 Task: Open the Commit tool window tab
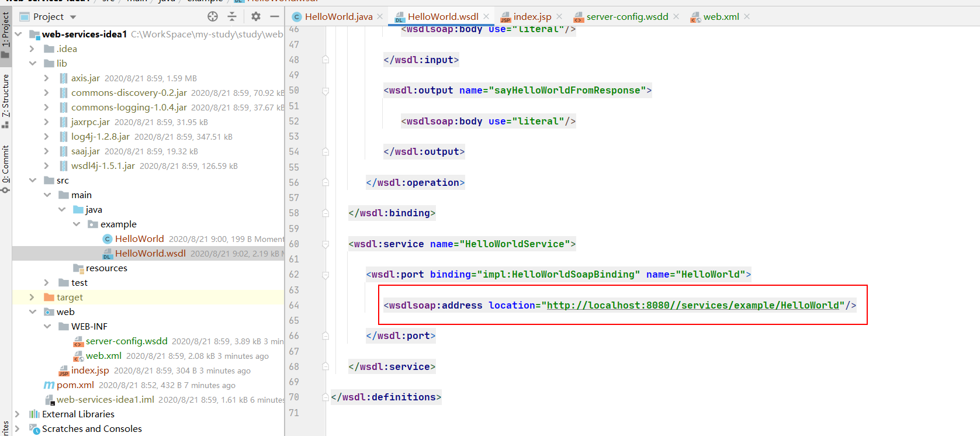[x=6, y=168]
